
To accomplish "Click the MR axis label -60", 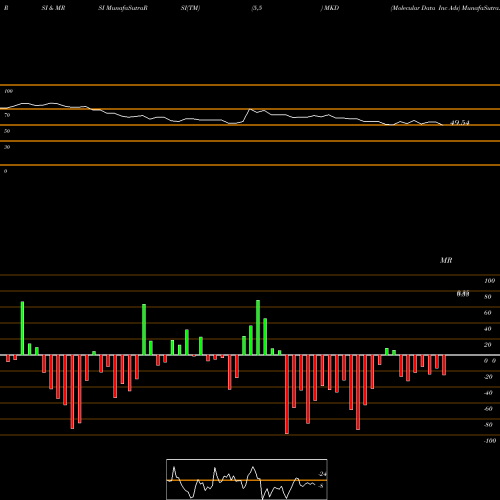I will coord(488,409).
